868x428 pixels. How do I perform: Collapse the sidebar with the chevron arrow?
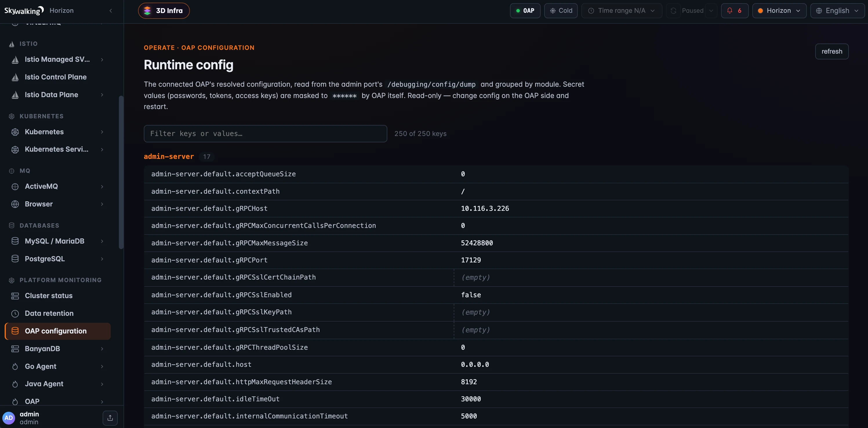pyautogui.click(x=110, y=11)
